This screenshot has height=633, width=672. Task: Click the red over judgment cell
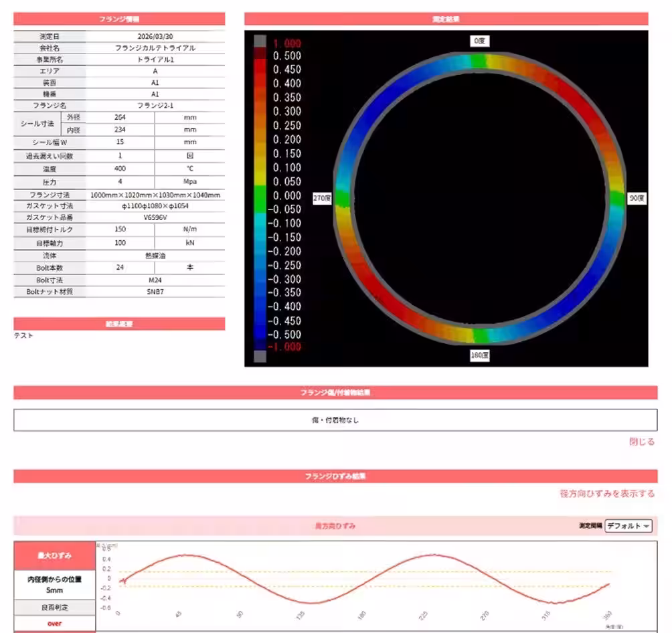pyautogui.click(x=54, y=624)
